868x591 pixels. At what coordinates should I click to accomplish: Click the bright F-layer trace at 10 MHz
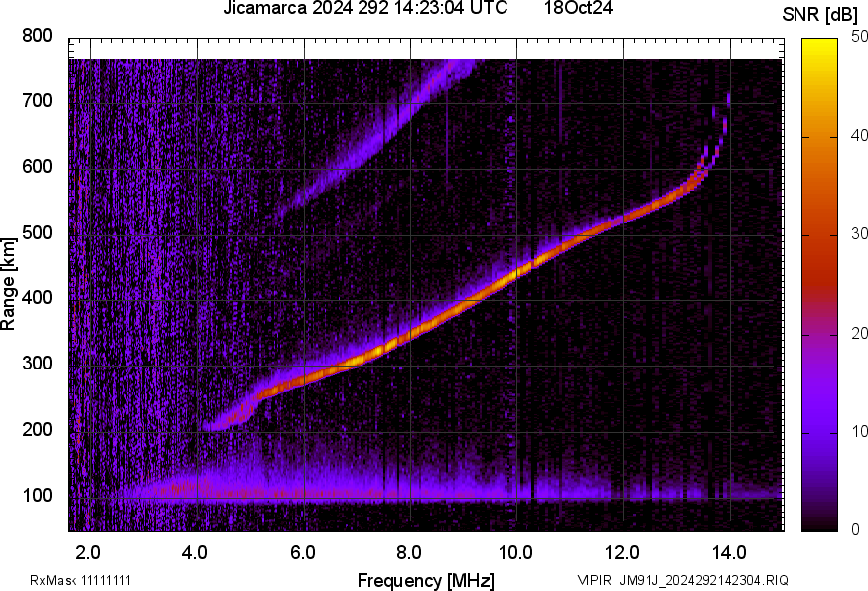pos(517,273)
